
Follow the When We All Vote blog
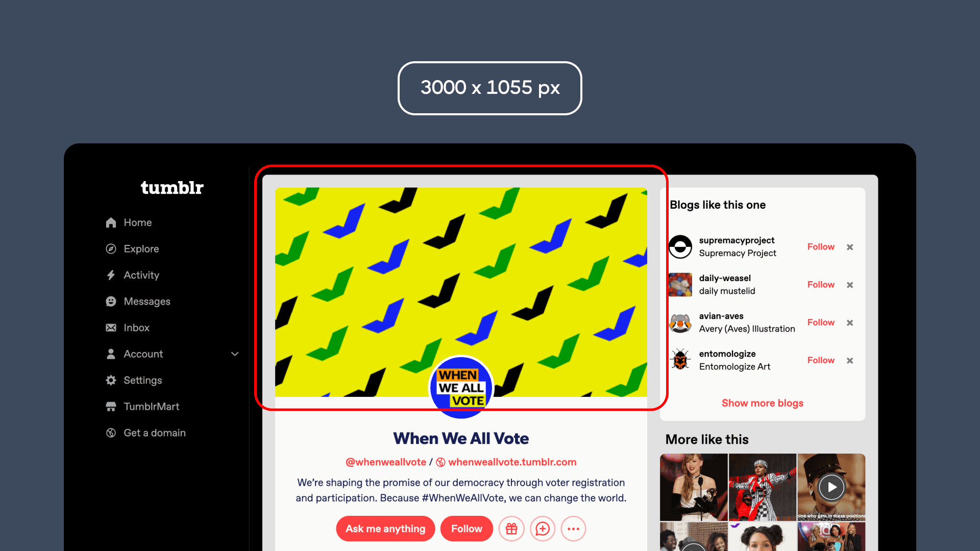pos(467,529)
